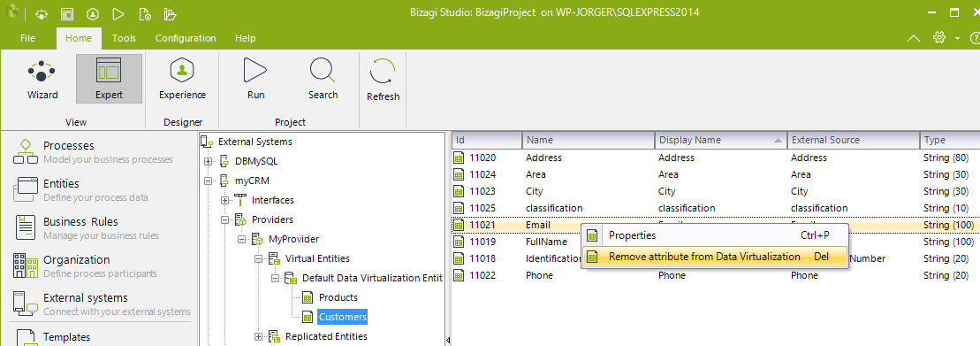Choose Properties from the context menu
The width and height of the screenshot is (980, 346).
[714, 236]
